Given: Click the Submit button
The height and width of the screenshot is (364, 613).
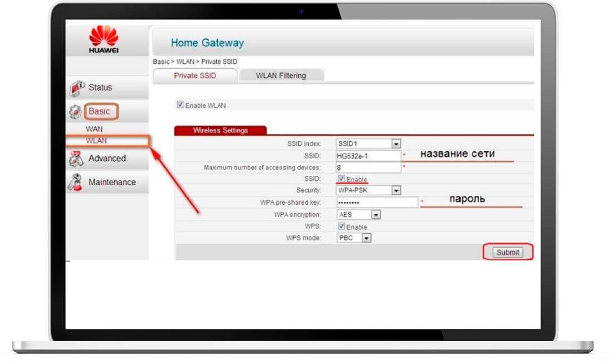Looking at the screenshot, I should pos(508,252).
